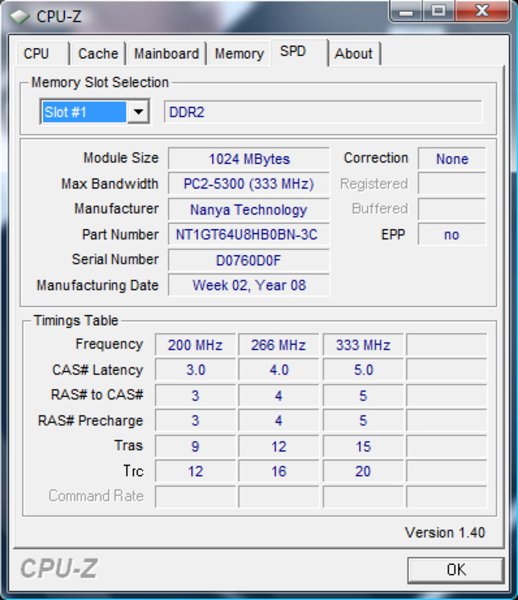Screen dimensions: 518x600
Task: Expand the memory slot dropdown arrow
Action: click(x=138, y=112)
